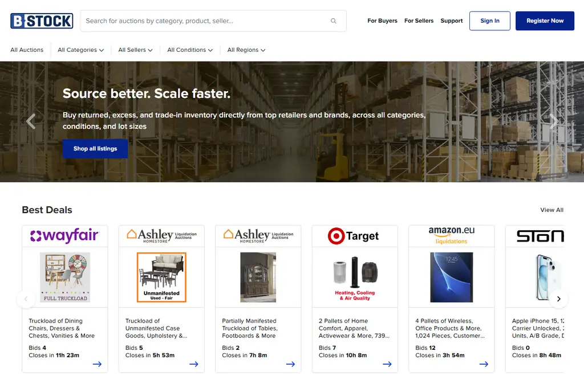Show next Best Deals cards
This screenshot has height=392, width=584.
pos(559,299)
